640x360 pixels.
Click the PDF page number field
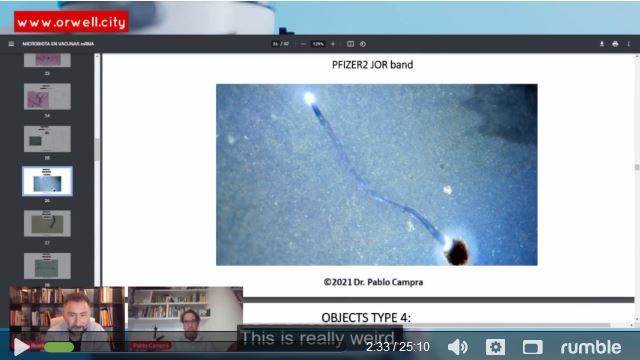[x=276, y=44]
